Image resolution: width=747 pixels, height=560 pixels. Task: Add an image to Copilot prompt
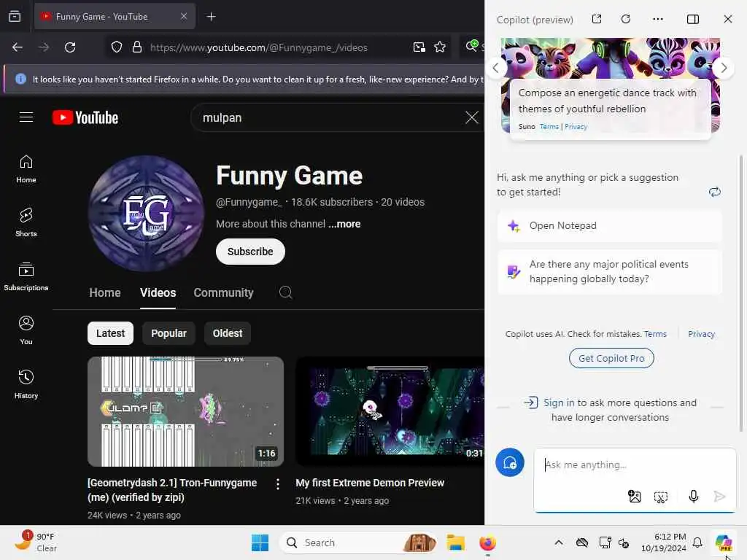[x=634, y=497]
